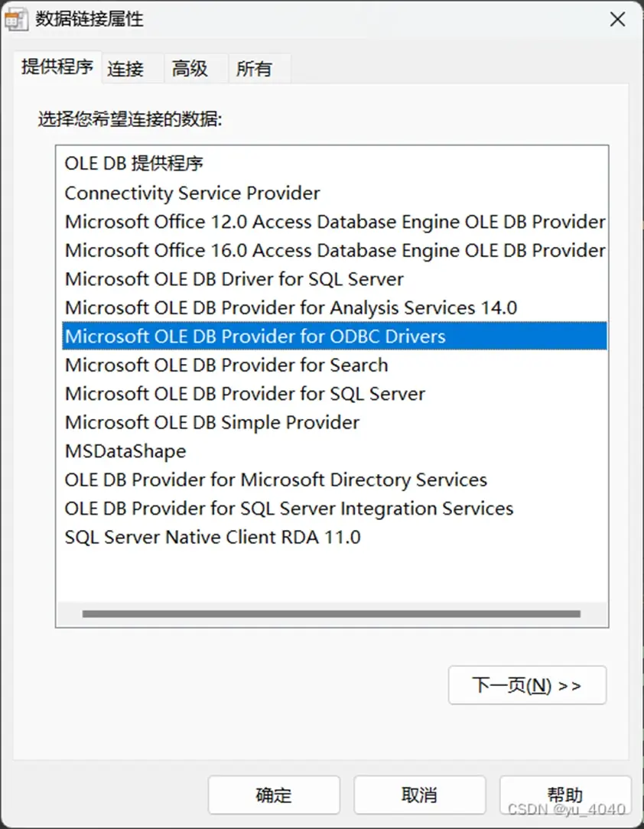
Task: Choose Microsoft Office 12.0 Access Database Engine provider
Action: pyautogui.click(x=335, y=222)
